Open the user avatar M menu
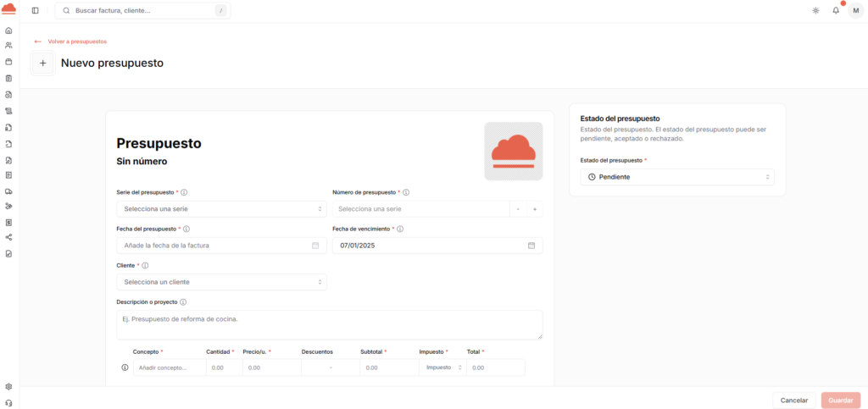 tap(855, 11)
